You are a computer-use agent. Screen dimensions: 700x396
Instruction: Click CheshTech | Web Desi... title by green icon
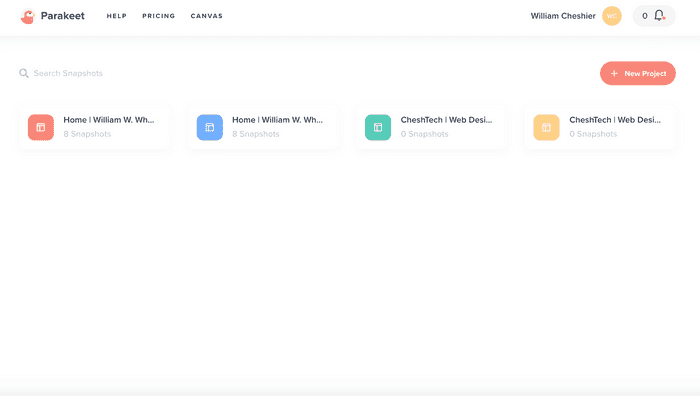(446, 120)
